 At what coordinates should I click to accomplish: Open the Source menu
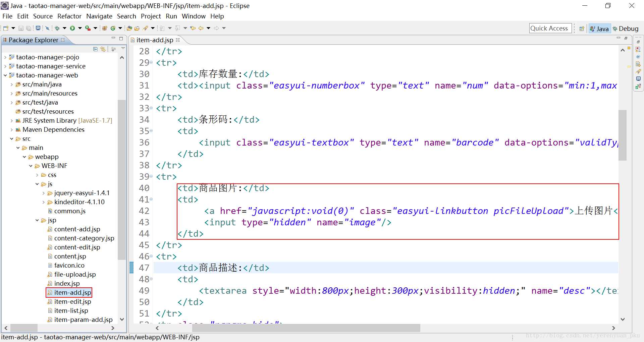43,16
